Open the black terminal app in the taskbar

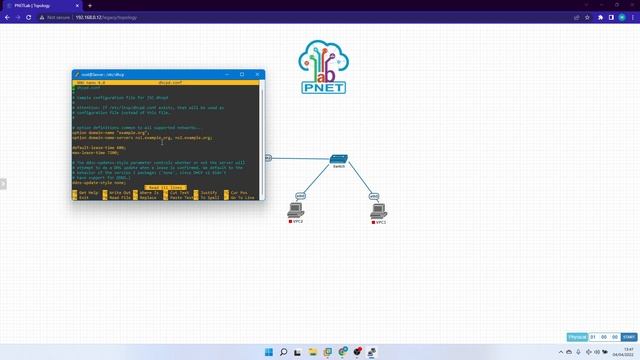click(x=298, y=352)
